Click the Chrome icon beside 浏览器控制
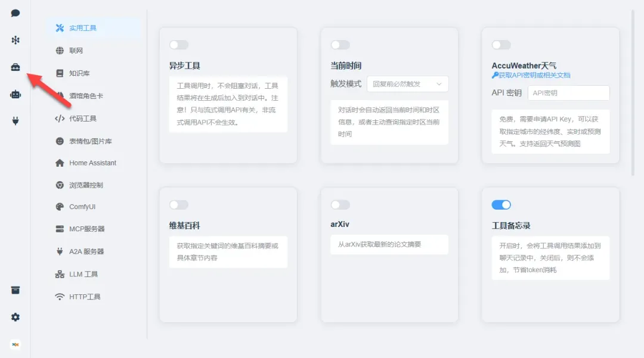Image resolution: width=644 pixels, height=358 pixels. (x=60, y=185)
